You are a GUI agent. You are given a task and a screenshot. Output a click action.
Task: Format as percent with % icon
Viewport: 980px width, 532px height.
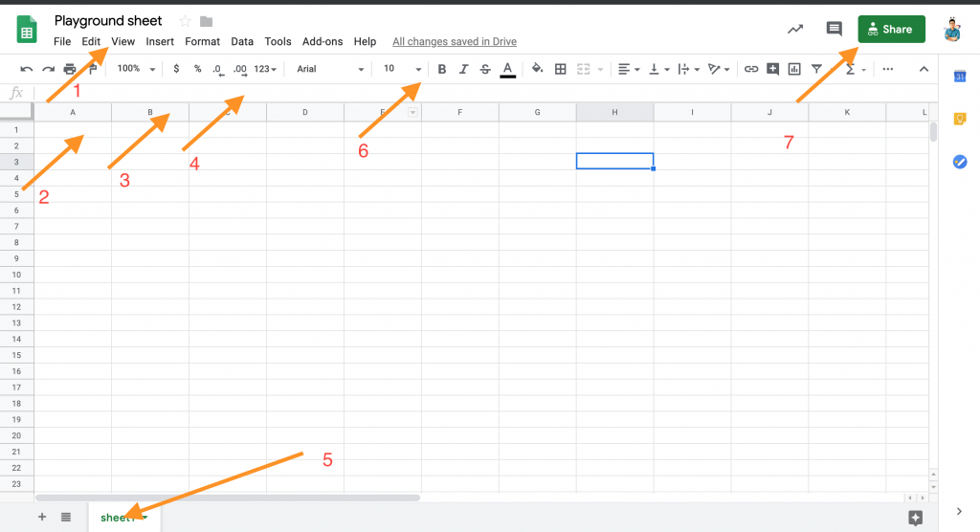[197, 69]
